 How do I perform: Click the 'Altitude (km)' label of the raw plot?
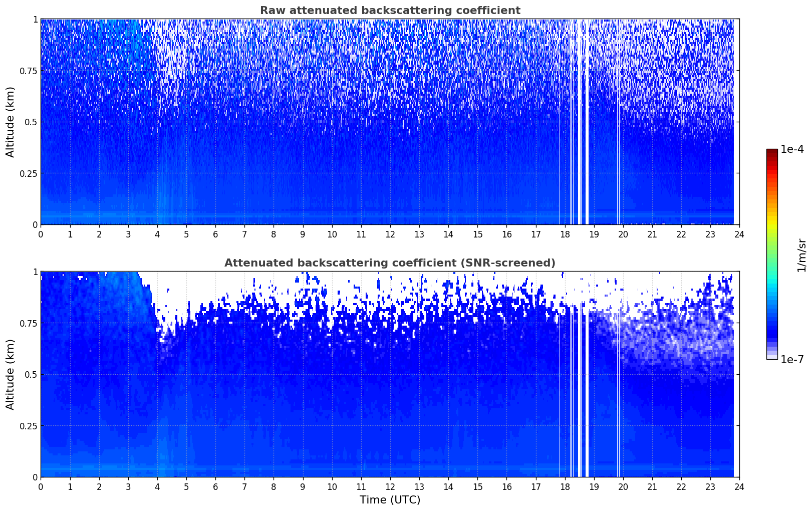11,122
